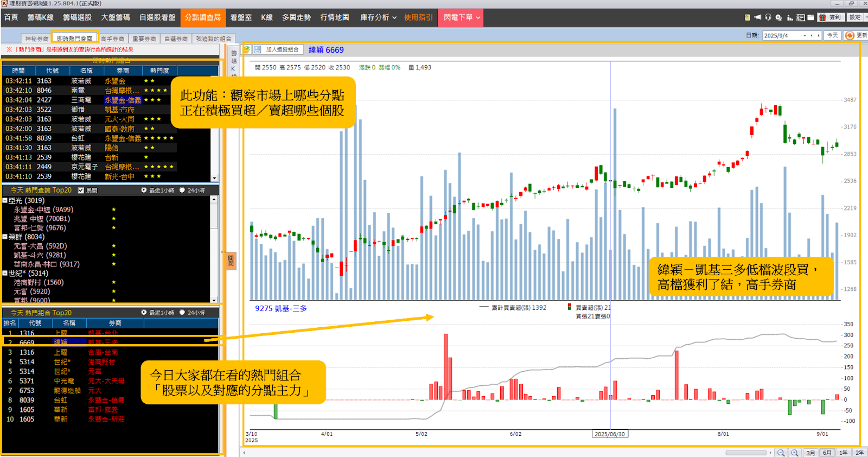Click the 加入追蹤組合 button
868x457 pixels.
[x=282, y=49]
